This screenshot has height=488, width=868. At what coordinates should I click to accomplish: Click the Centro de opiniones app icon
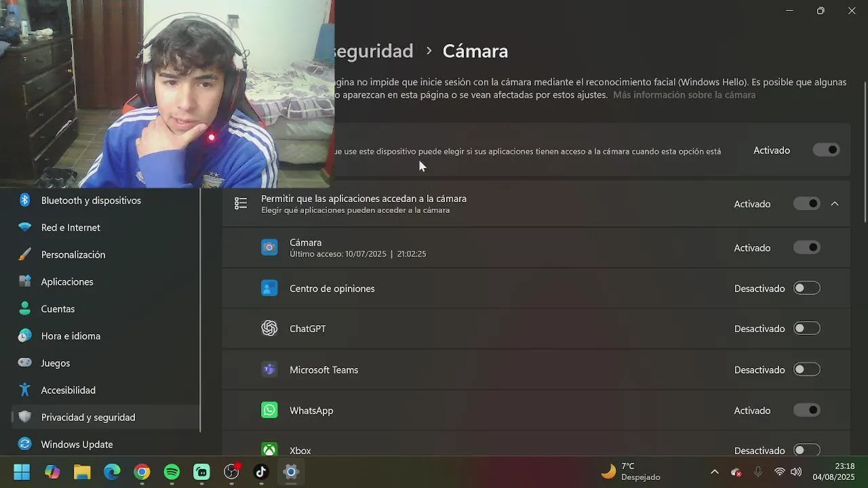click(x=269, y=288)
